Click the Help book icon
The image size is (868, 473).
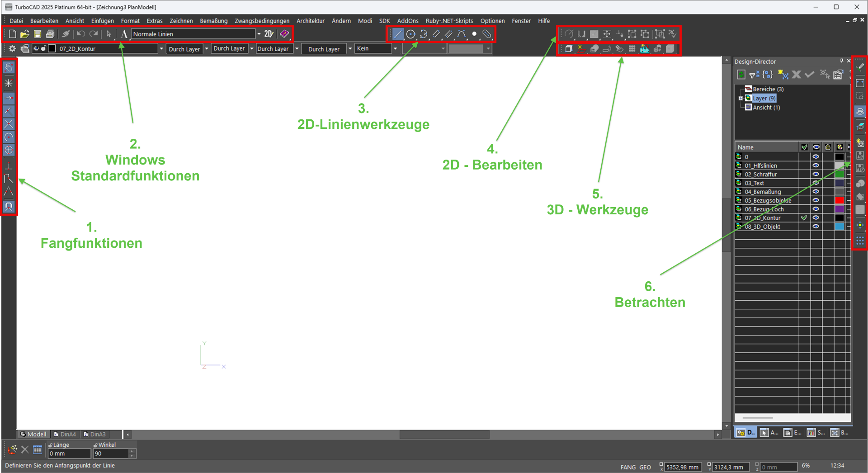pos(284,34)
